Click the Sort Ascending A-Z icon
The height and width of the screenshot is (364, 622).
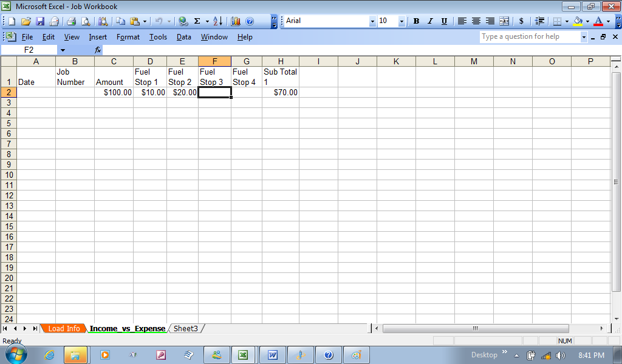pyautogui.click(x=217, y=21)
